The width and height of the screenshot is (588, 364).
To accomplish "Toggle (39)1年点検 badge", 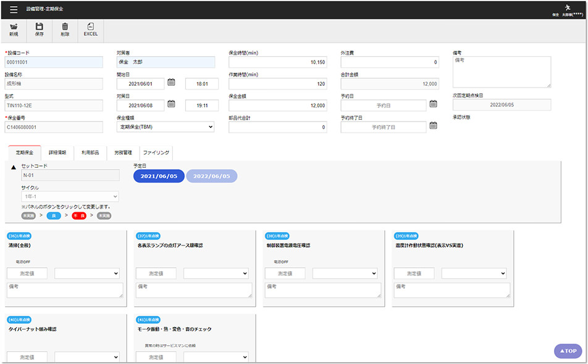I will tap(406, 236).
